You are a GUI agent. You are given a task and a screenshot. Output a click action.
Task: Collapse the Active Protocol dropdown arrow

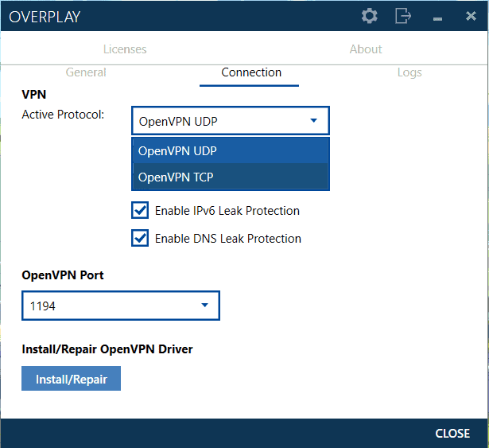313,120
